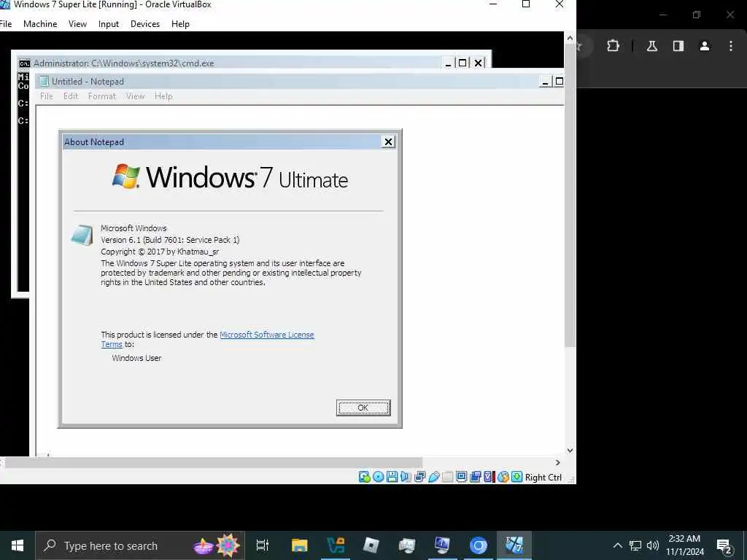Click the VM view scroll right arrow
This screenshot has width=747, height=560.
(558, 462)
